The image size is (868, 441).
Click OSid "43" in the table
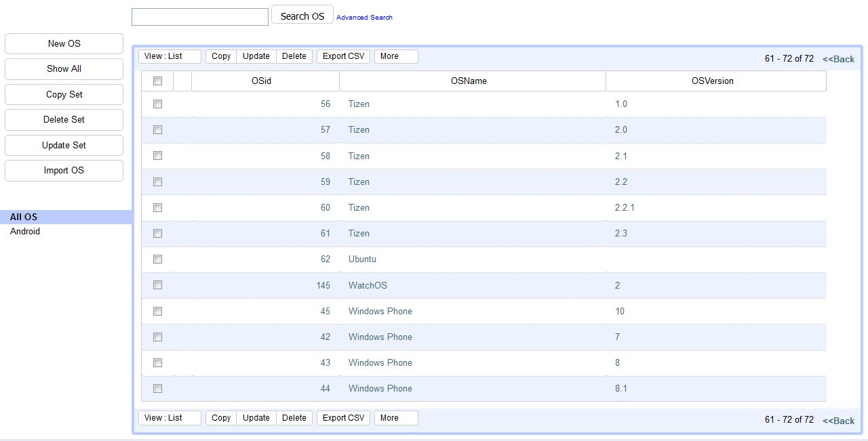(x=325, y=362)
